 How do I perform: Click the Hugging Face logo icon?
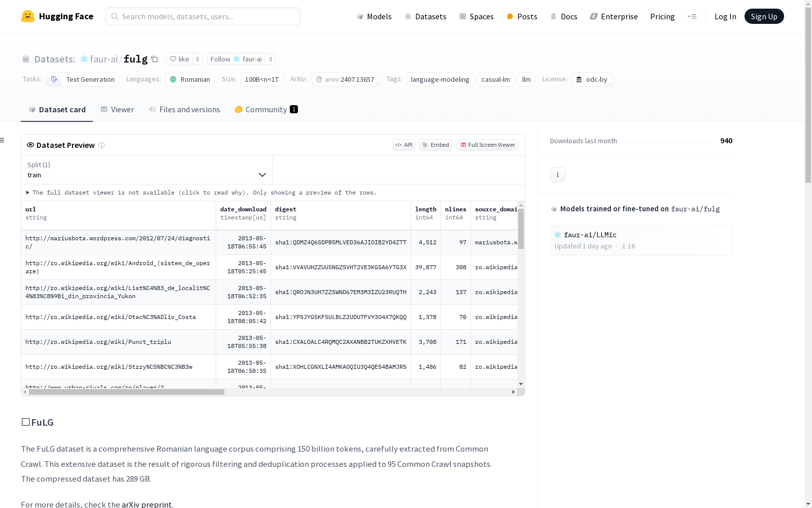point(28,16)
